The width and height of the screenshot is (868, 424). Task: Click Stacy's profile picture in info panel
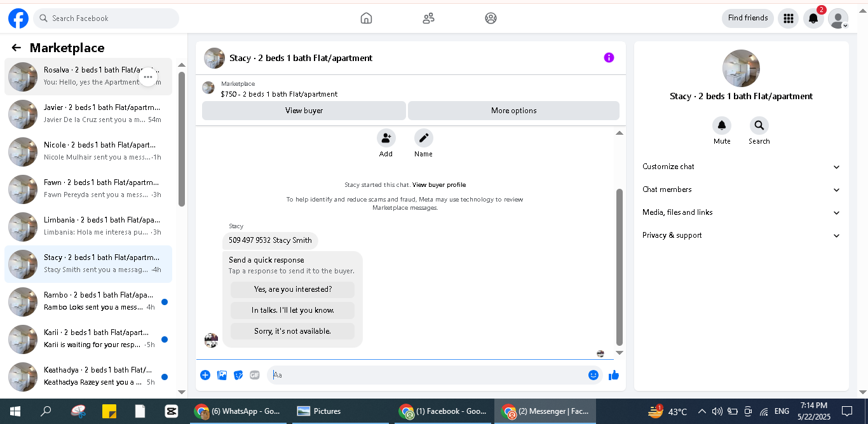(741, 69)
